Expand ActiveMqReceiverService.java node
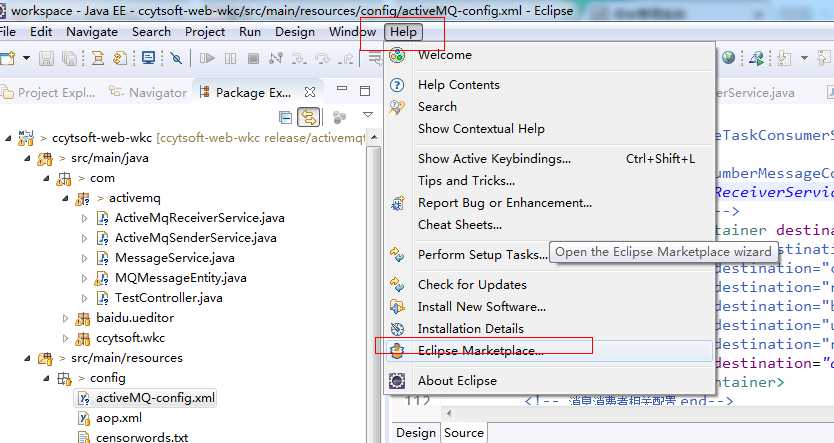The height and width of the screenshot is (443, 834). pos(84,218)
